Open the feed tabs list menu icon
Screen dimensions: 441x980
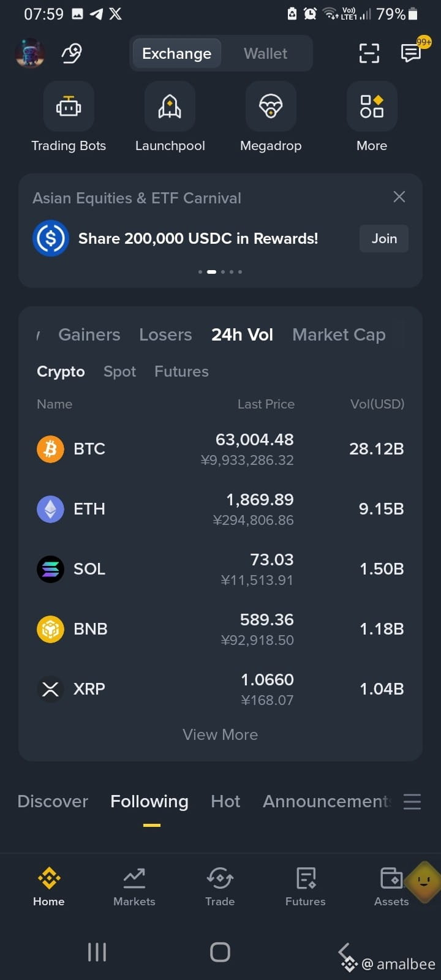click(412, 802)
